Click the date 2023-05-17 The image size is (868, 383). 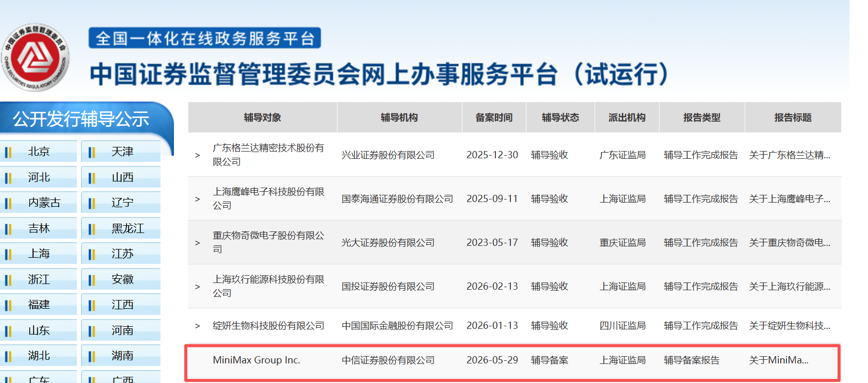(492, 243)
